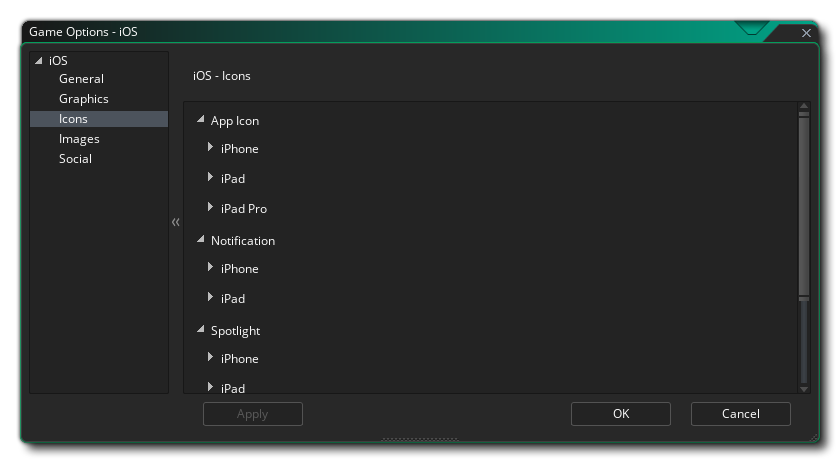Collapse the Notification section
The height and width of the screenshot is (463, 840).
(200, 240)
